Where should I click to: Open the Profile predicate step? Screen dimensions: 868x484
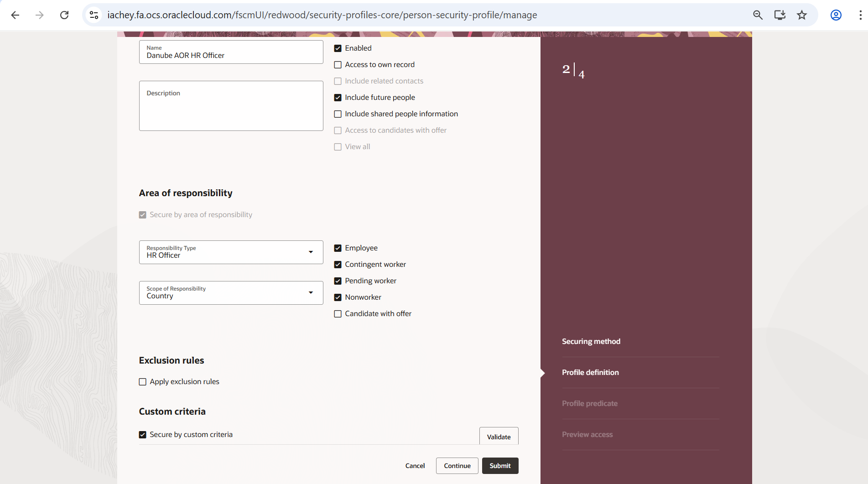tap(589, 403)
